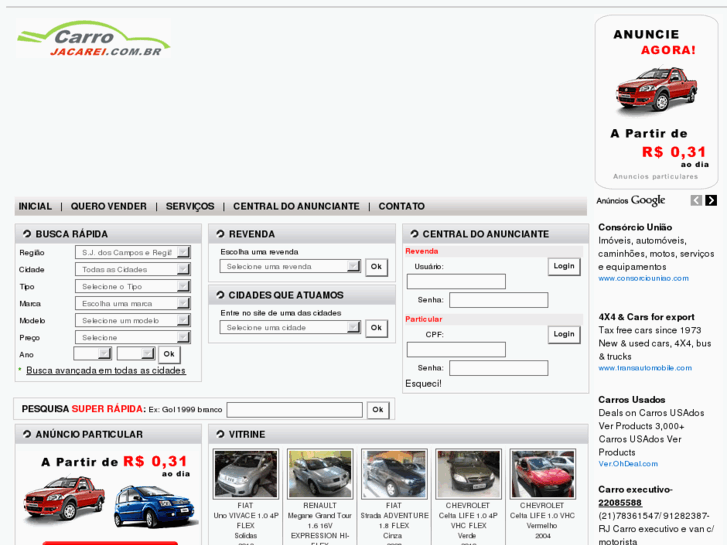Viewport: 727px width, 545px height.
Task: Click the Esqueci! forgot password link
Action: point(423,383)
